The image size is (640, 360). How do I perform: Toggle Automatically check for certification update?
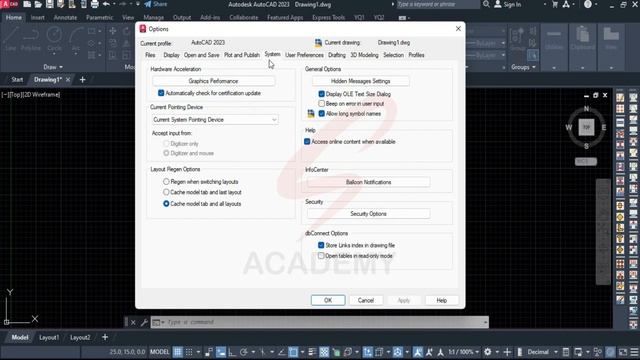161,93
